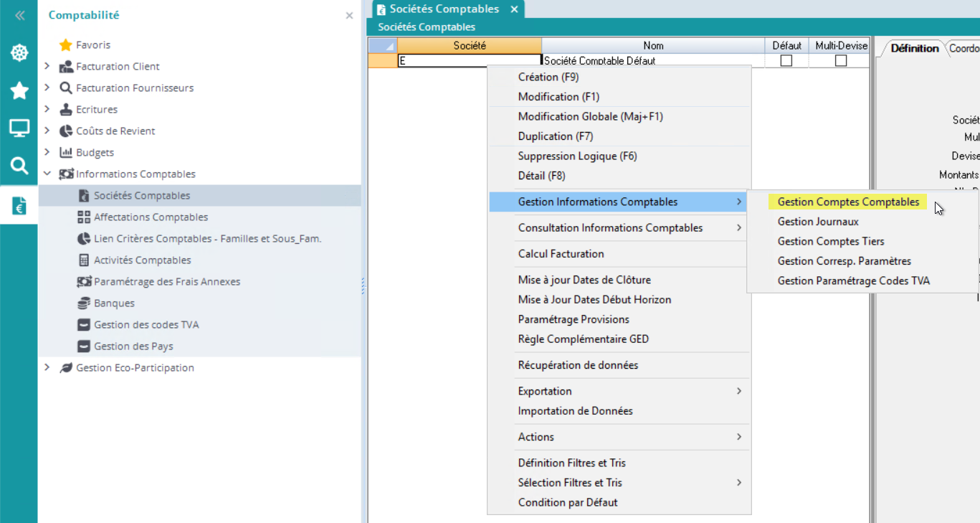
Task: Click the Banques coin stack icon
Action: pos(83,303)
